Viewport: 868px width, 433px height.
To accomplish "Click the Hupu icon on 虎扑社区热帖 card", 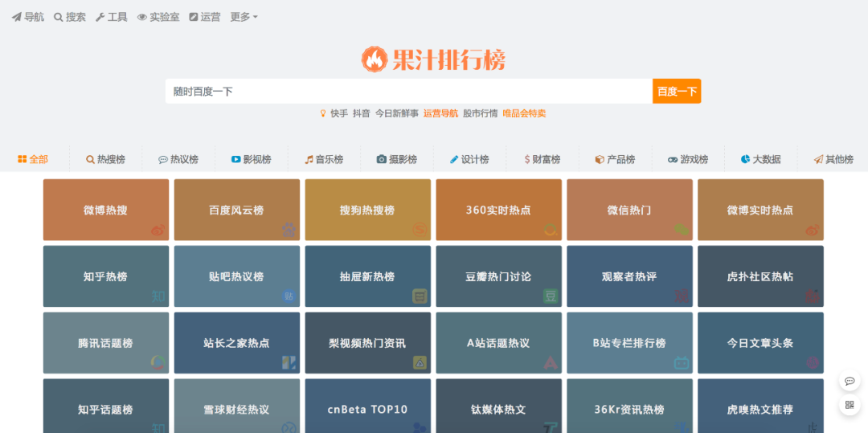I will [813, 296].
